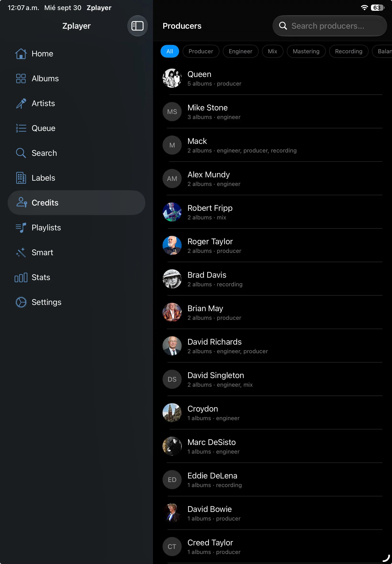Open the Mike Stone entry
Screen dimensions: 392x564
[x=272, y=112]
